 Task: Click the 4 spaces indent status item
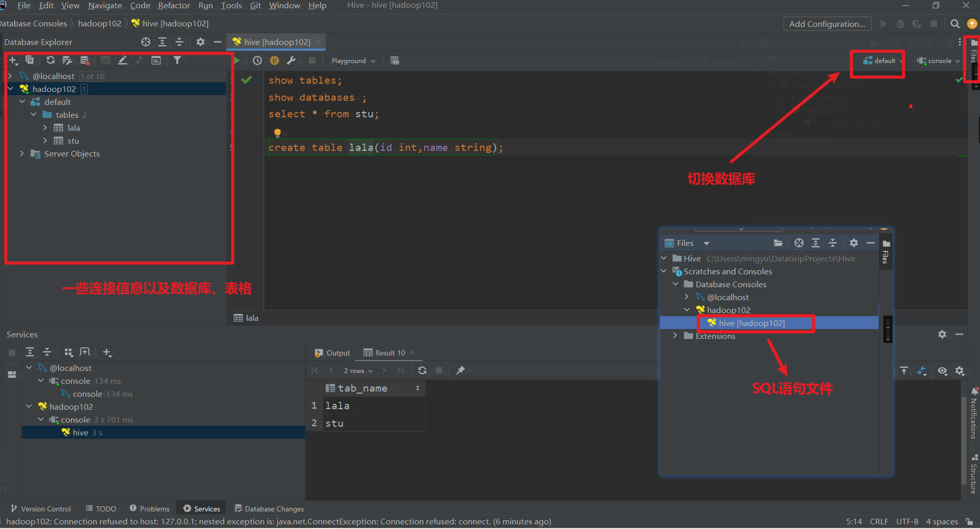(x=942, y=521)
